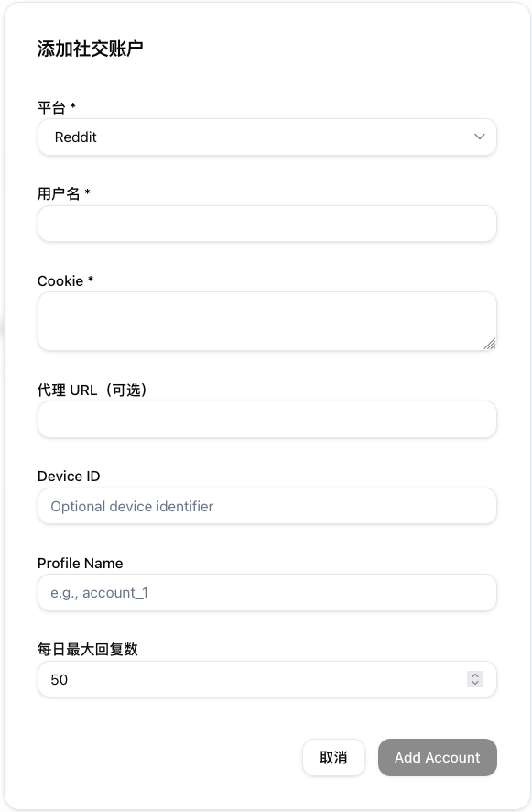Click the stepper up arrow beside 50
Screen dimensions: 532x812
coord(475,675)
